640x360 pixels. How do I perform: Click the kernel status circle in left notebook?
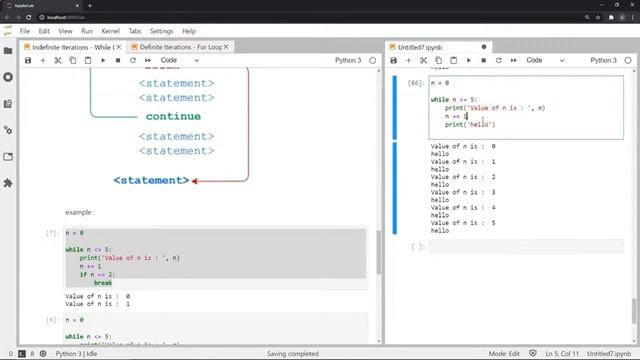click(373, 60)
